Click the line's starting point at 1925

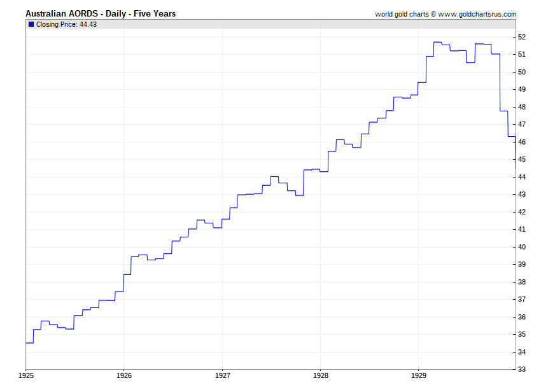27,342
